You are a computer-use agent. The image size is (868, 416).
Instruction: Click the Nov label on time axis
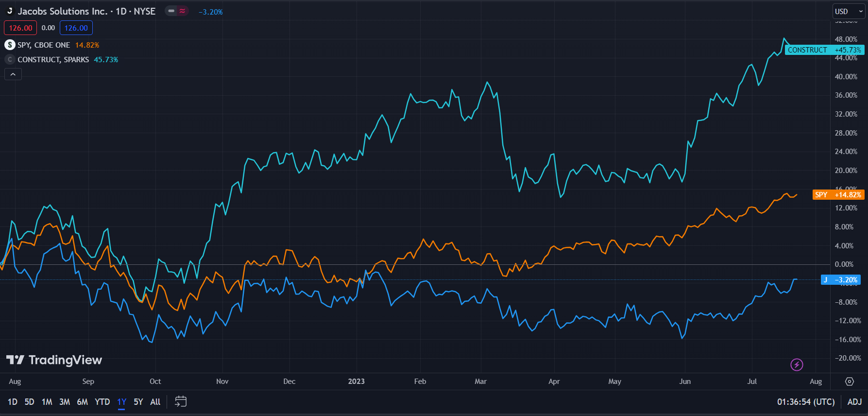(x=222, y=381)
